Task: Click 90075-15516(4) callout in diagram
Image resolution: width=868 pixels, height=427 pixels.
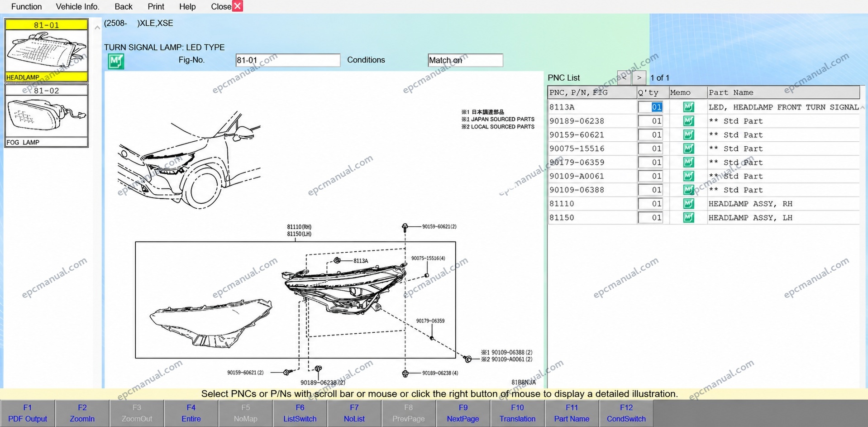Action: 428,258
